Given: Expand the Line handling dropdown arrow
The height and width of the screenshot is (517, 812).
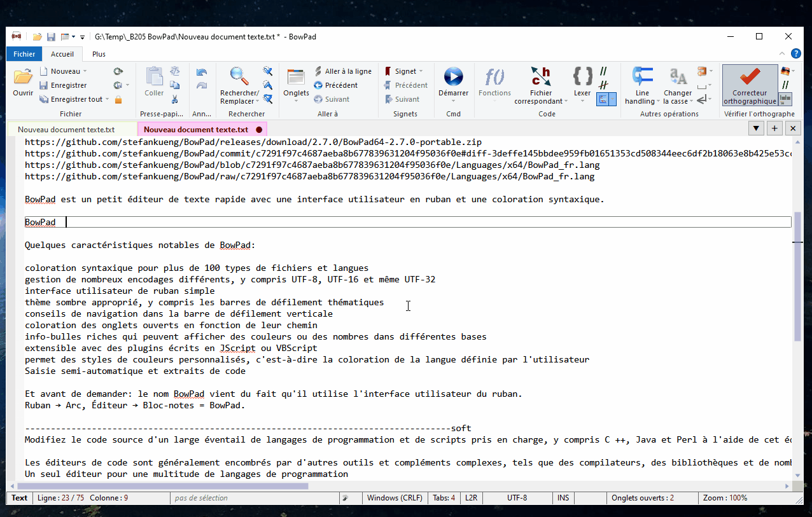Looking at the screenshot, I should 657,101.
